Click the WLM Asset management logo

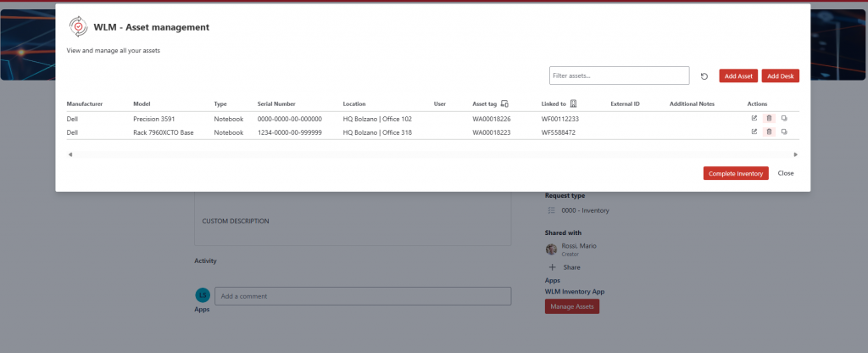pyautogui.click(x=79, y=27)
